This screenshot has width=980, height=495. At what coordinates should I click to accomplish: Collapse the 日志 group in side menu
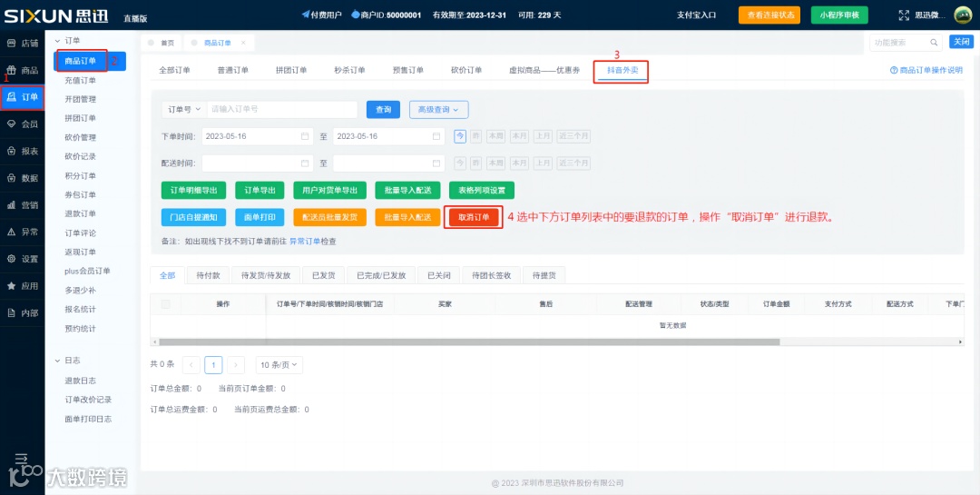[x=67, y=361]
